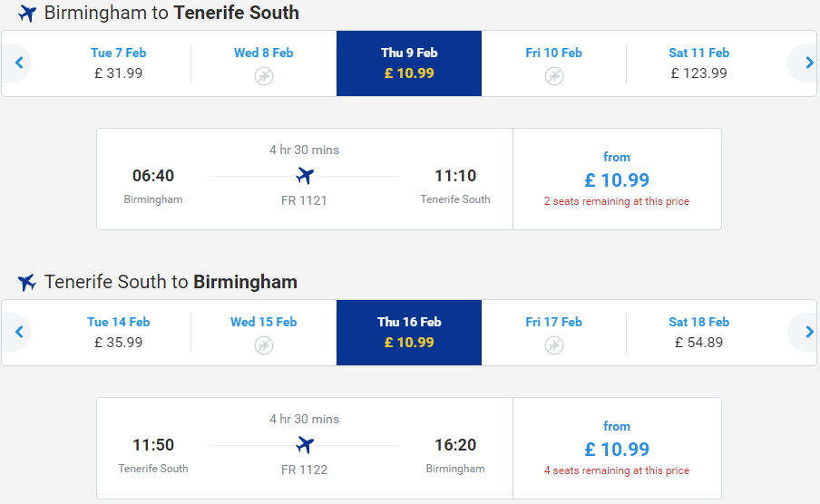Click plane icon on FR 1122 flight
This screenshot has width=820, height=504.
point(305,445)
